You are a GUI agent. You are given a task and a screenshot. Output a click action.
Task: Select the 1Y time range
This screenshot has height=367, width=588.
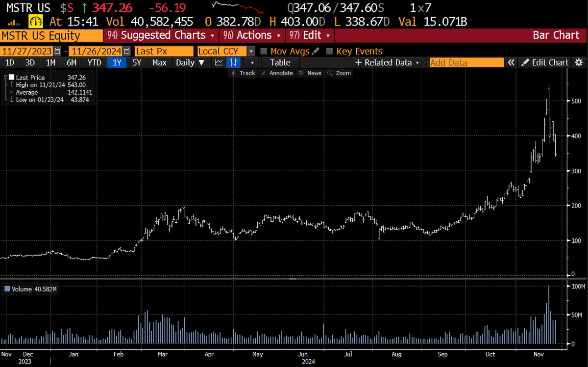(x=117, y=62)
